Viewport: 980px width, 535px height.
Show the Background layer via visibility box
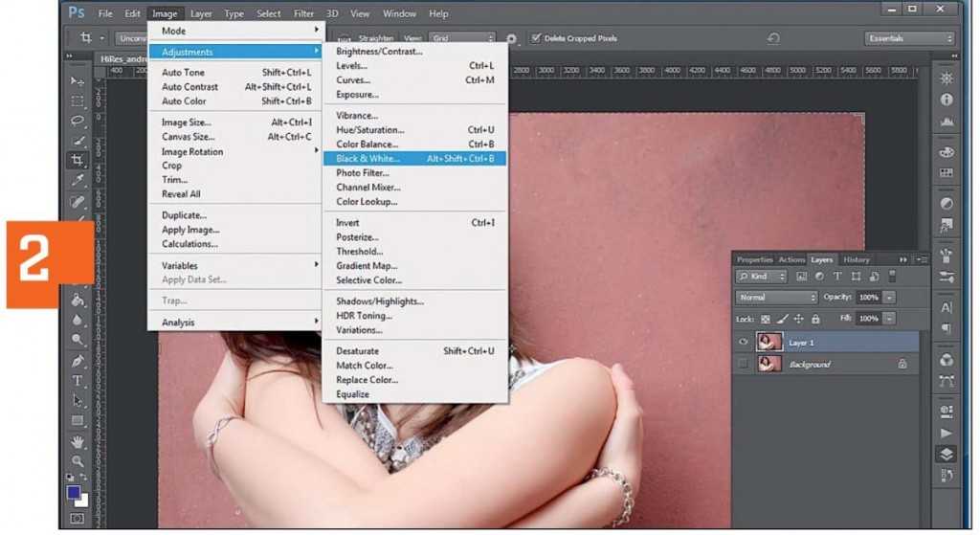tap(744, 365)
